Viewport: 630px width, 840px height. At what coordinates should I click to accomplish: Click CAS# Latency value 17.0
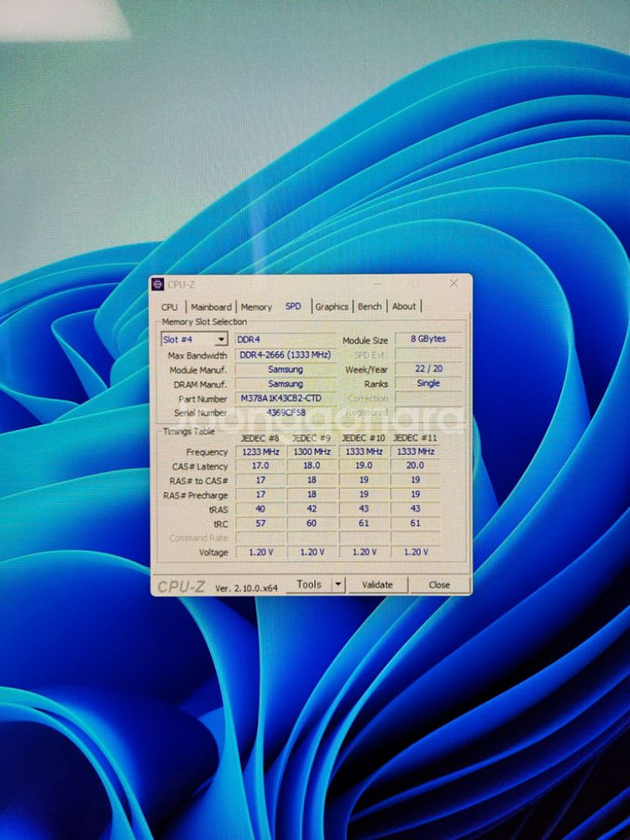tap(260, 465)
